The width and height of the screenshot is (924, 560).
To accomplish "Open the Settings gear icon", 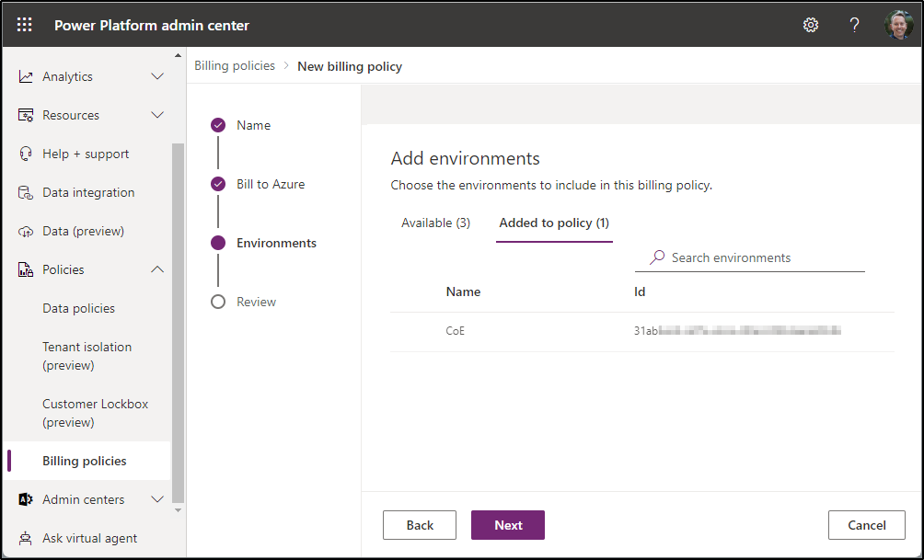I will tap(811, 25).
